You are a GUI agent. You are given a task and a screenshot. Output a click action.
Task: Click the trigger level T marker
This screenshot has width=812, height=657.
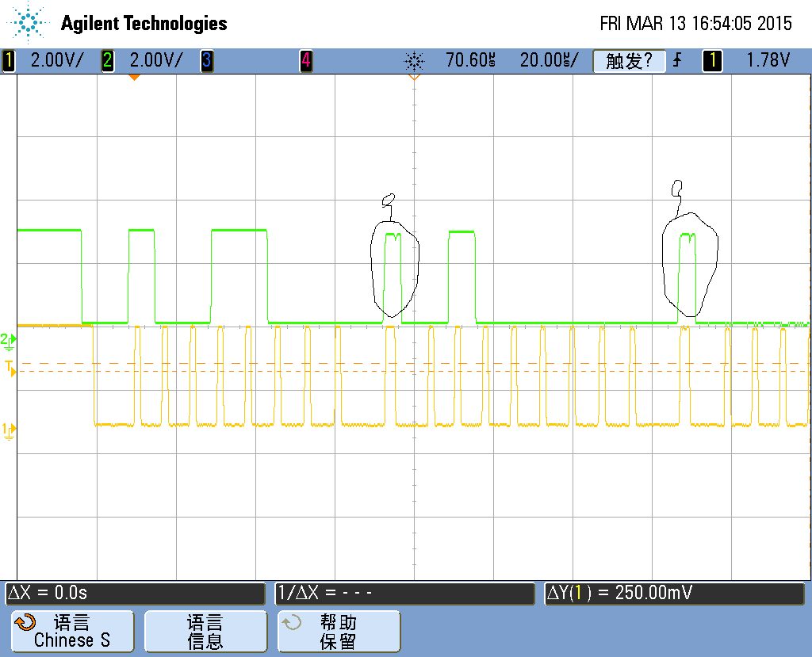coord(10,368)
